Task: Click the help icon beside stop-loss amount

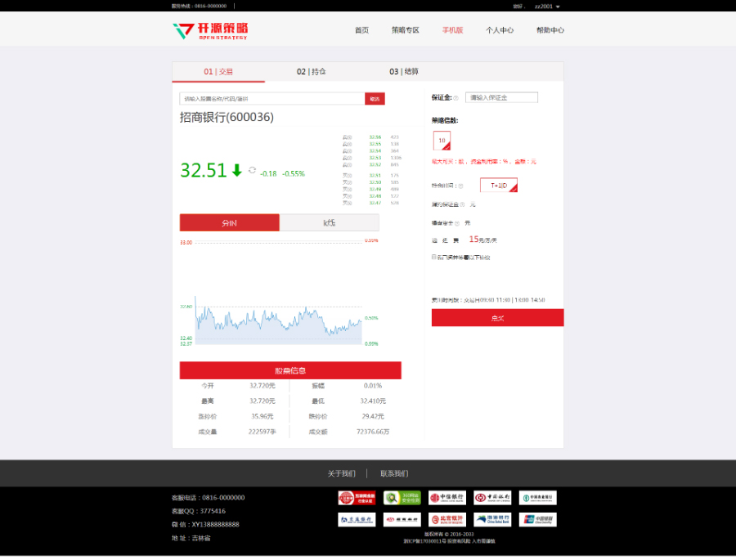Action: coord(456,223)
